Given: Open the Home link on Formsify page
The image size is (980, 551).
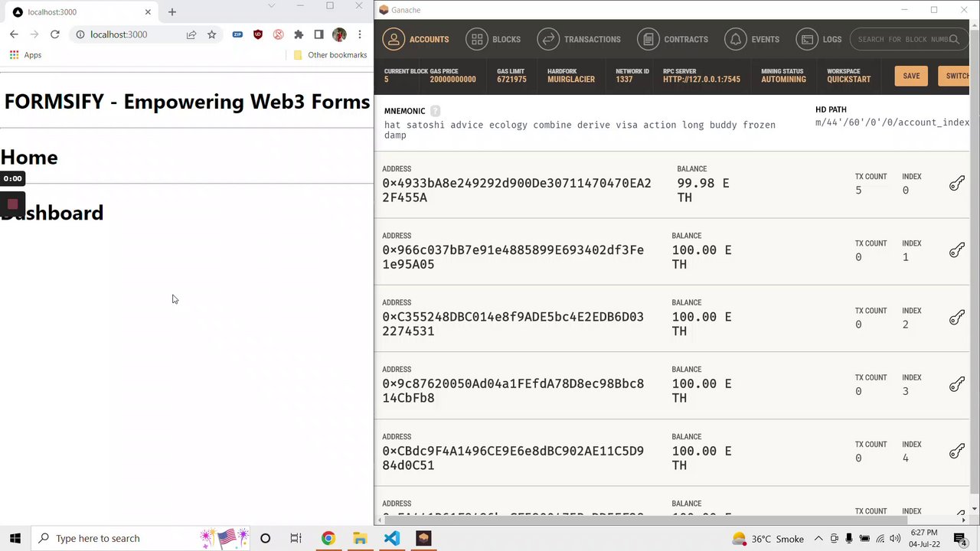Looking at the screenshot, I should pyautogui.click(x=29, y=157).
